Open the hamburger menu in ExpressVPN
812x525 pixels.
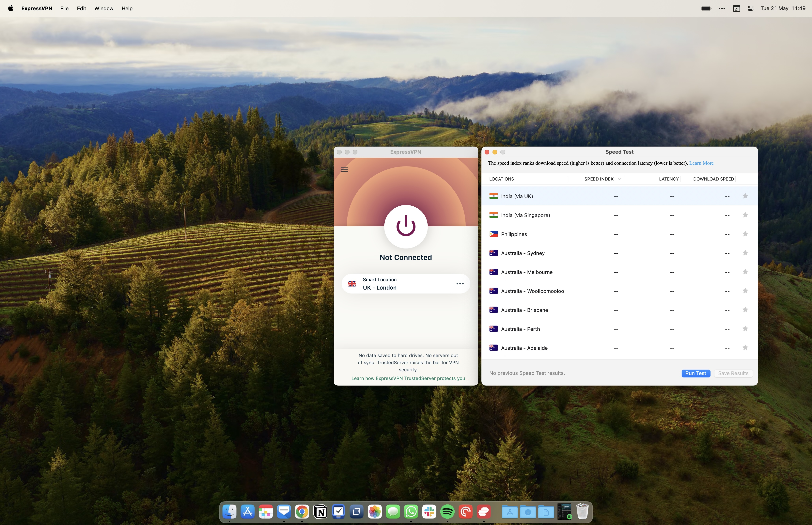[x=344, y=170]
